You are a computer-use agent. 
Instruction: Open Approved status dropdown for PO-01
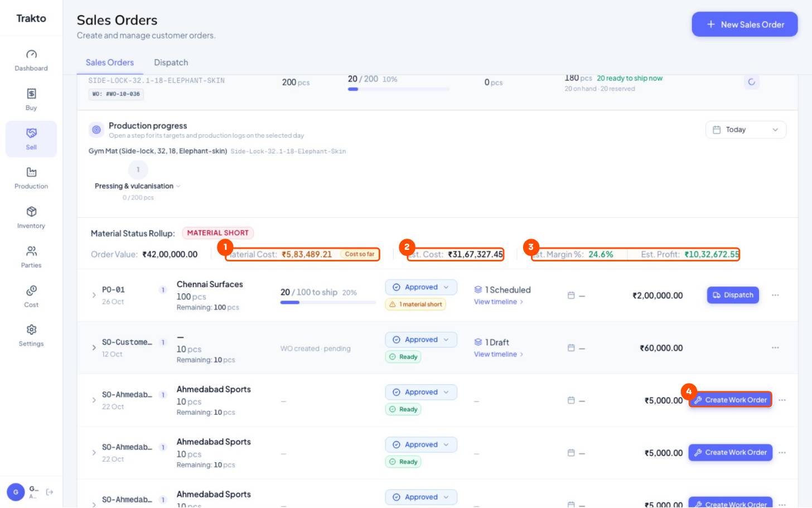pyautogui.click(x=421, y=287)
